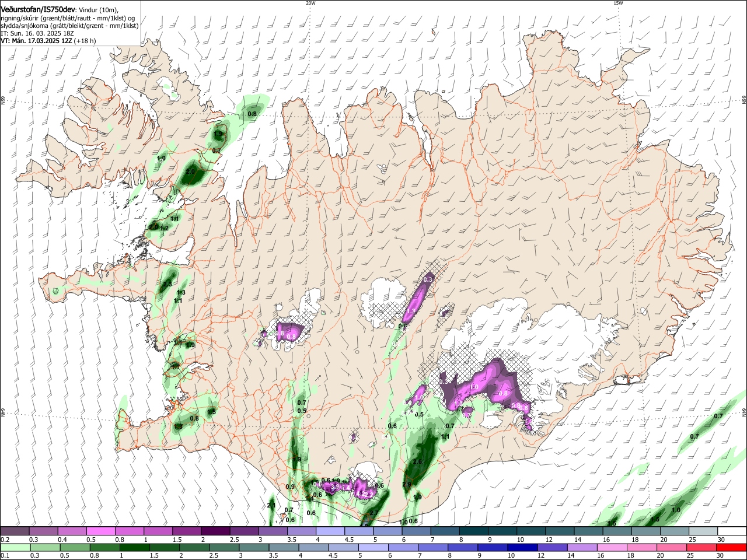Screen dimensions: 747x560
Task: Select the "2.9" rainfall value on the map
Action: [x=407, y=484]
